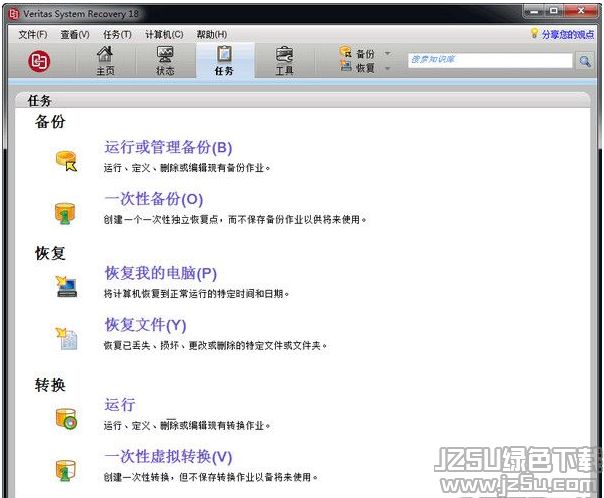Click the 任务 panel header text
Viewport: 604px width, 498px height.
pyautogui.click(x=39, y=101)
